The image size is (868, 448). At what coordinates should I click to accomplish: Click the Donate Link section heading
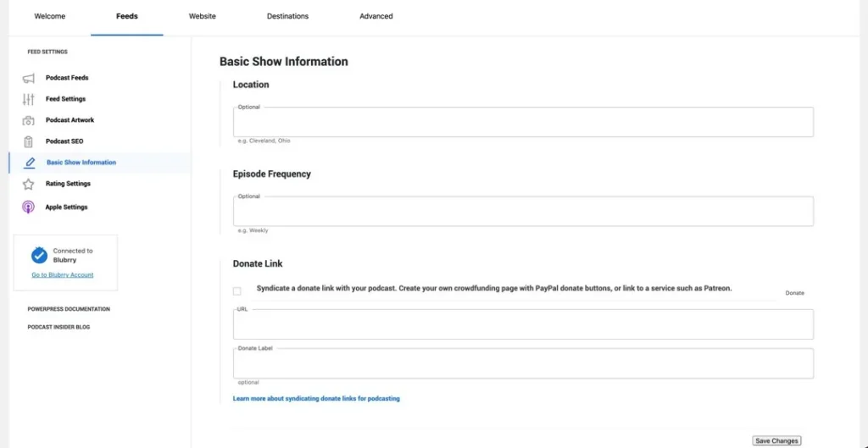258,264
